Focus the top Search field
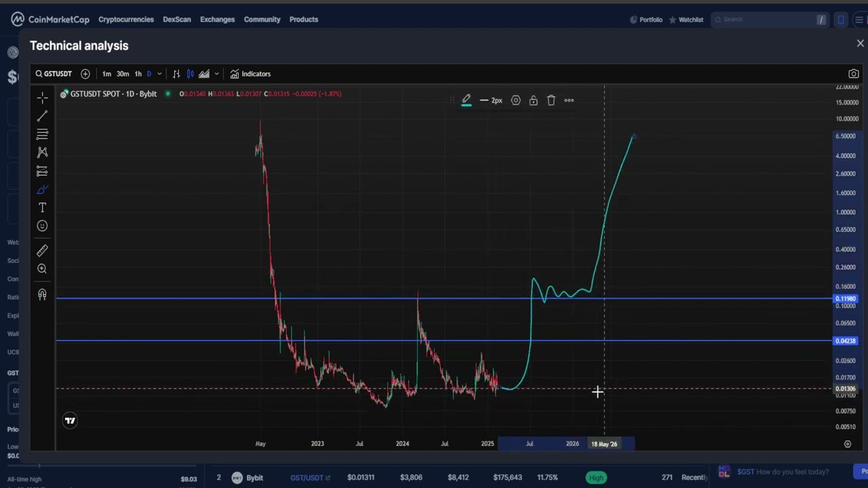This screenshot has height=488, width=868. coord(769,19)
